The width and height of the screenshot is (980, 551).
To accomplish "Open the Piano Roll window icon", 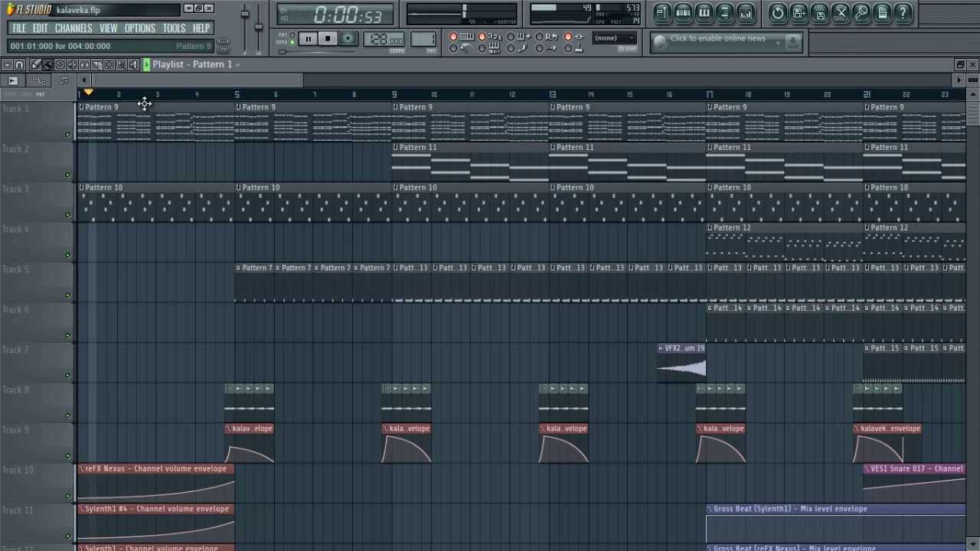I will click(x=704, y=12).
